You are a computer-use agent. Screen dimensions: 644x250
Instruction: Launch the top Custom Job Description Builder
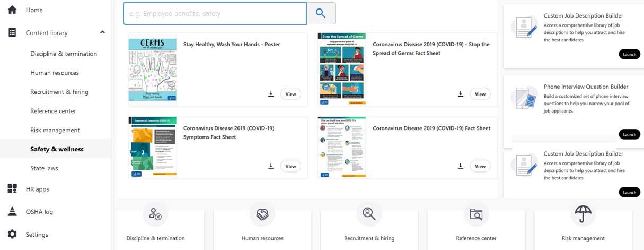pyautogui.click(x=629, y=54)
